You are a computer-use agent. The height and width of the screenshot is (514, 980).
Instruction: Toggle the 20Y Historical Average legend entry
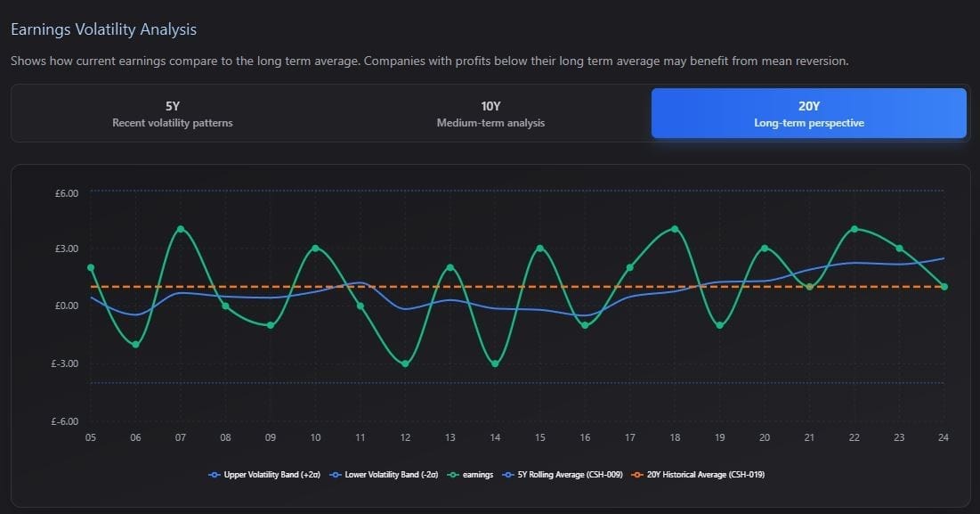point(698,475)
